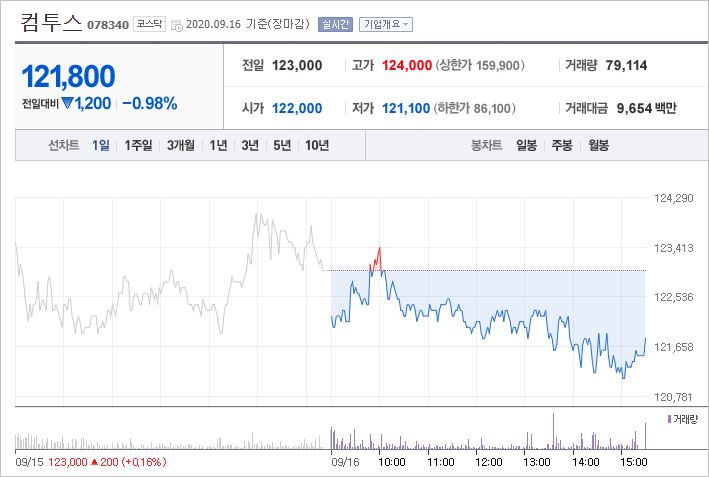Viewport: 709px width, 477px height.
Task: Click the lower limit 하한가 86,100 text
Action: coord(474,109)
